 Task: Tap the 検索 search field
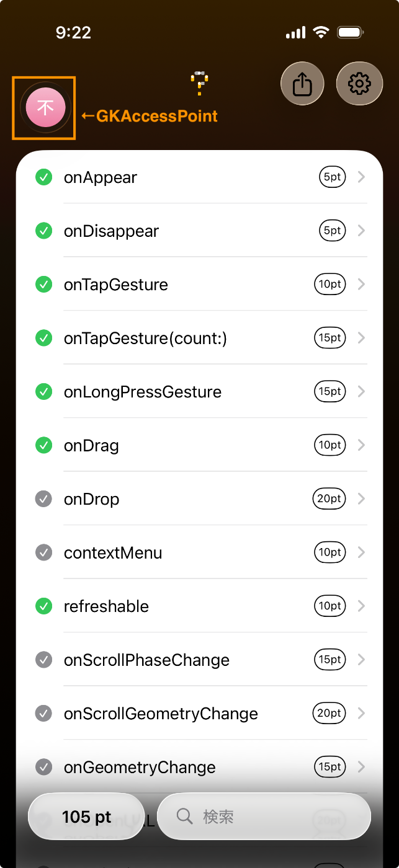(273, 817)
